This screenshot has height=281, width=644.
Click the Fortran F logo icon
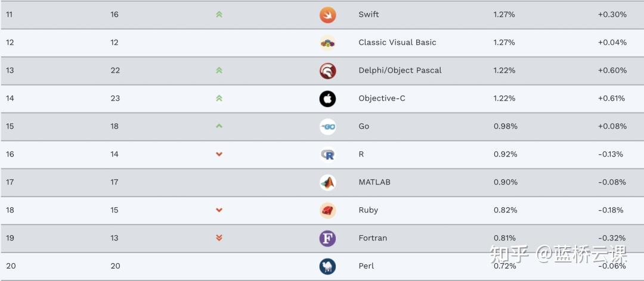[327, 239]
